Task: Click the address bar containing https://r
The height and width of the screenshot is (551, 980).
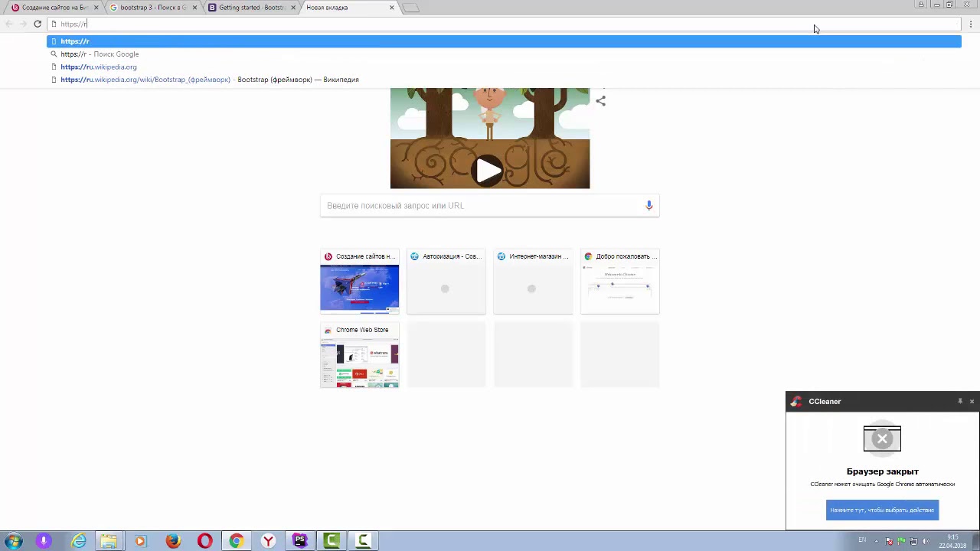Action: [x=504, y=24]
